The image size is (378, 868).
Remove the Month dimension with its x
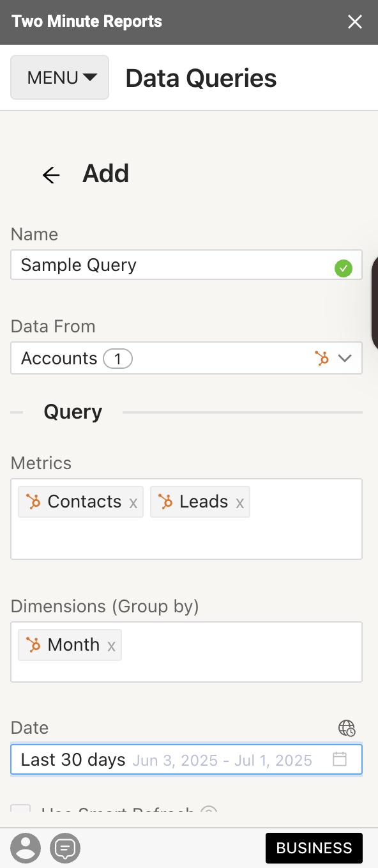pos(111,646)
